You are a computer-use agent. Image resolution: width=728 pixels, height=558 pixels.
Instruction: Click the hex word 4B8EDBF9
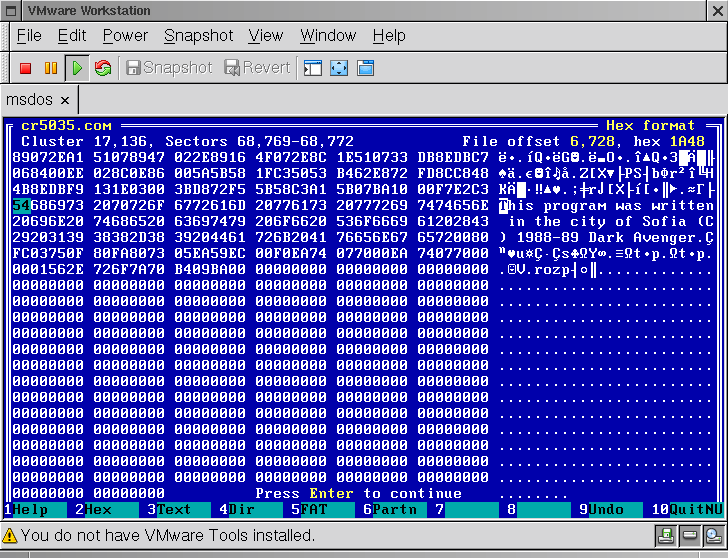[48, 189]
